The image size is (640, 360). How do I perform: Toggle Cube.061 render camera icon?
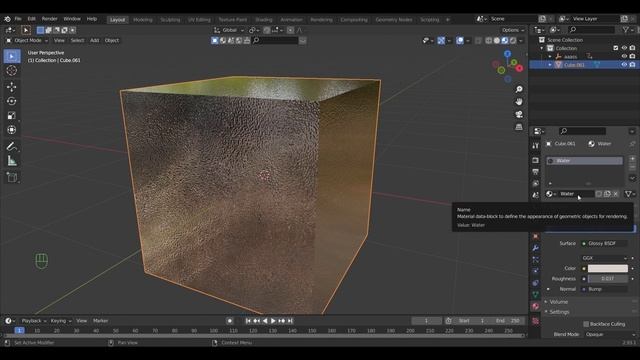632,64
